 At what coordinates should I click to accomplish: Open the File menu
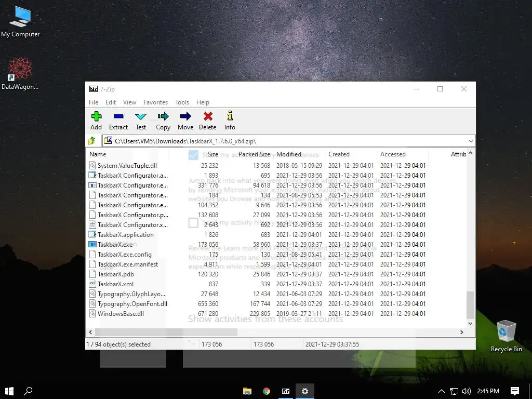point(94,102)
